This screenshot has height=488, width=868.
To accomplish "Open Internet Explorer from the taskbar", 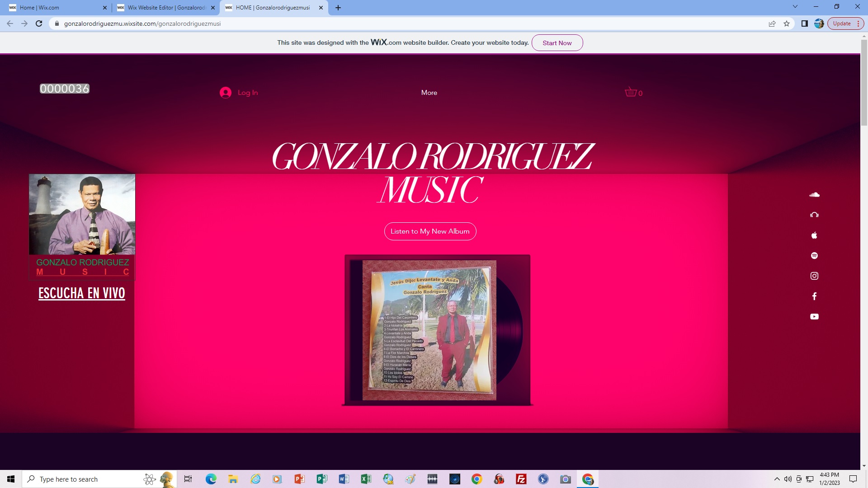I will pos(255,479).
